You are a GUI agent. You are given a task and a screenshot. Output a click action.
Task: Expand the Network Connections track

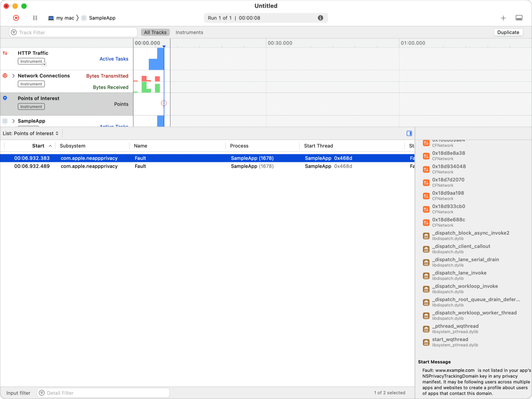point(13,76)
